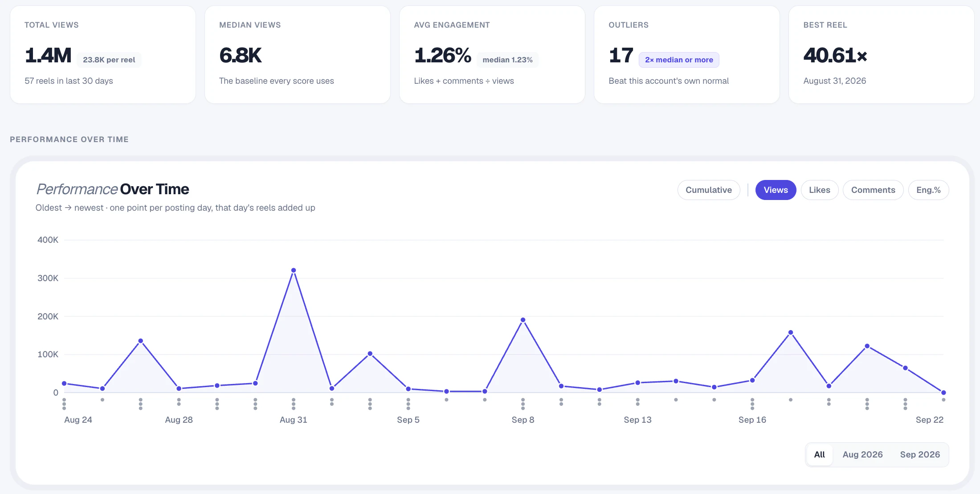The image size is (980, 494).
Task: Click the 6.8K median views value
Action: pos(241,55)
